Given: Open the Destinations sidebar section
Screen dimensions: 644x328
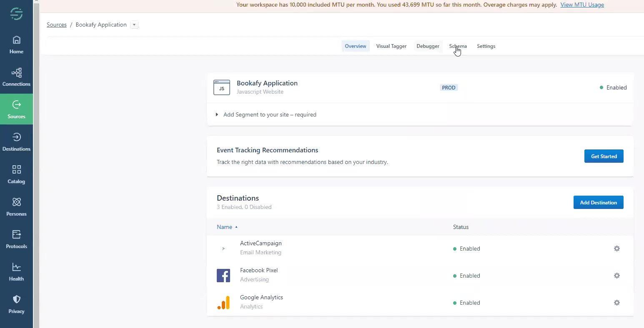Looking at the screenshot, I should (16, 142).
